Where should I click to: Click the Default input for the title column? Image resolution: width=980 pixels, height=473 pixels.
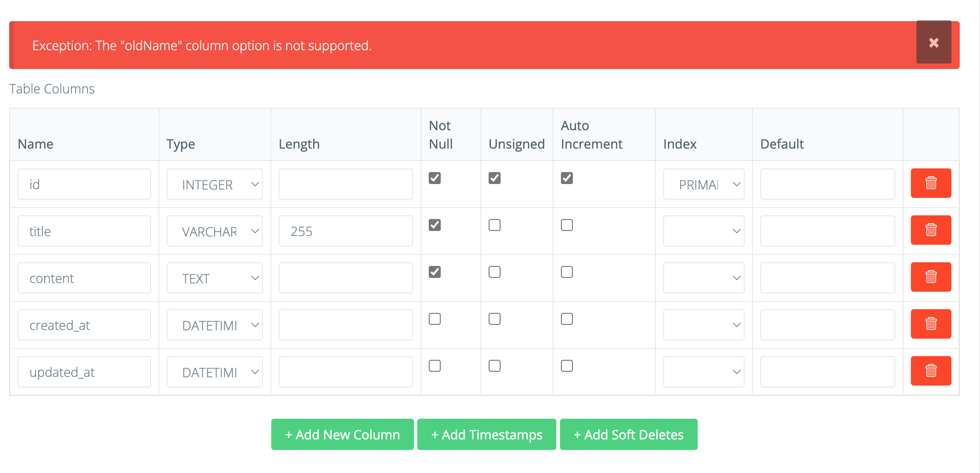pos(827,231)
